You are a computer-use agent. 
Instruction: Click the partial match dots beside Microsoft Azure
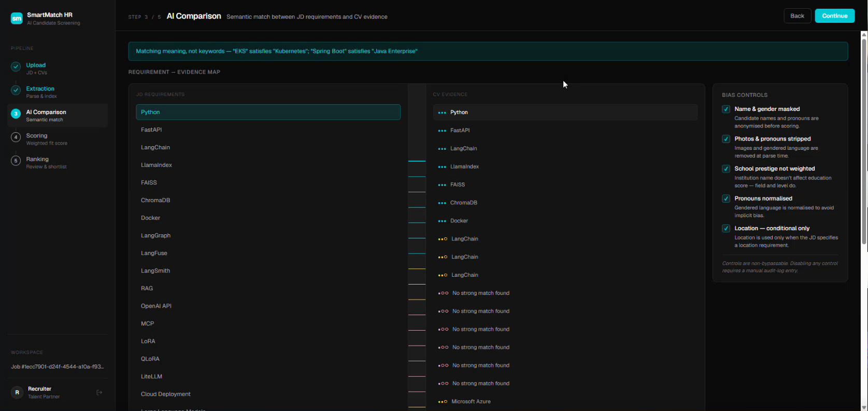(443, 402)
